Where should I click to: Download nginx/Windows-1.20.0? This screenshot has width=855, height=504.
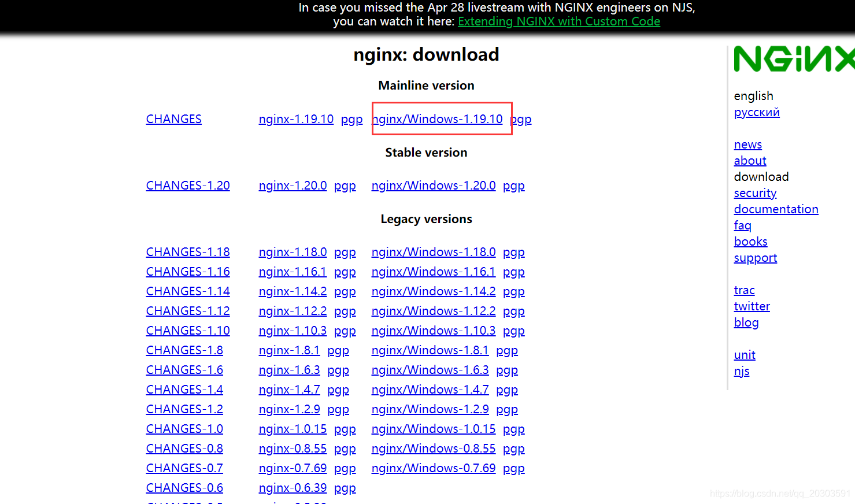click(x=434, y=186)
